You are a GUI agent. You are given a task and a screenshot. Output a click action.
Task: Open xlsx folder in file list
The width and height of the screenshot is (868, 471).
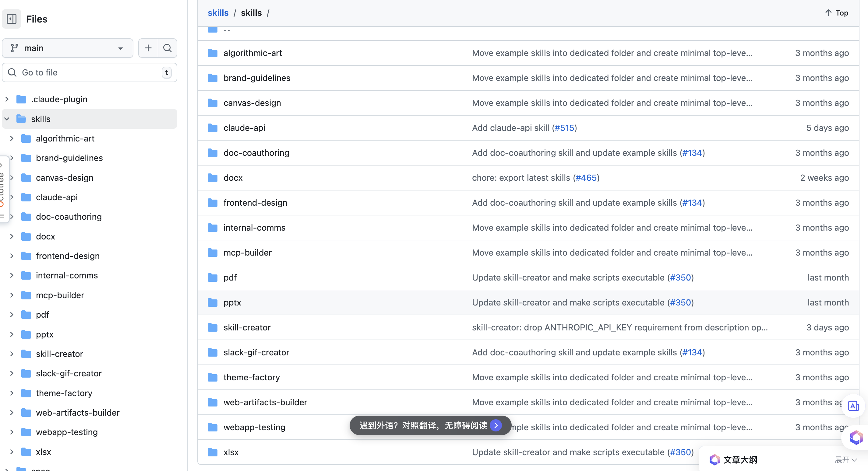[x=231, y=452]
